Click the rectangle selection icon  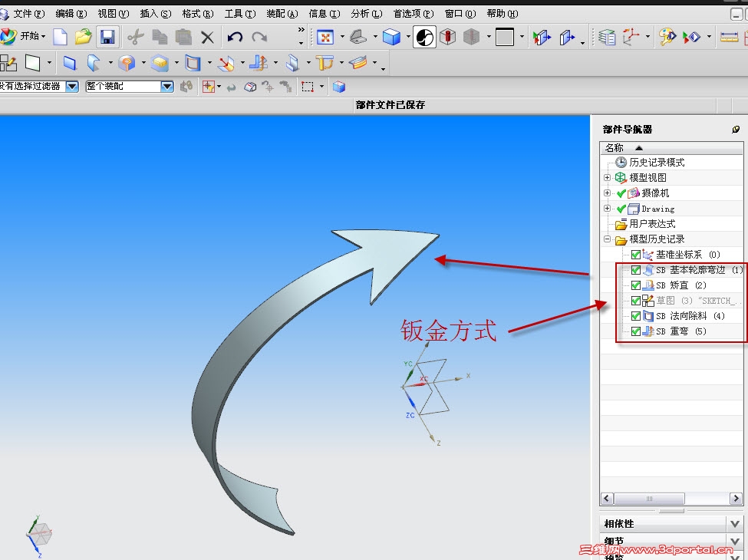coord(308,87)
